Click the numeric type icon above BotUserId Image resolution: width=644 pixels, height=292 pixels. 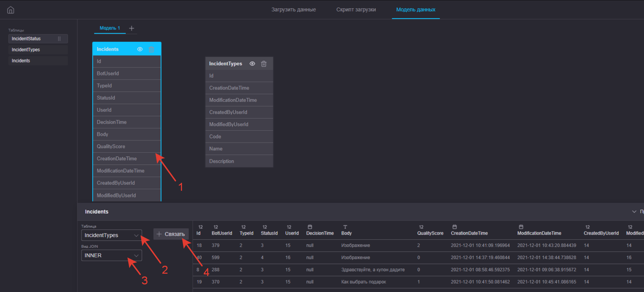click(x=216, y=227)
